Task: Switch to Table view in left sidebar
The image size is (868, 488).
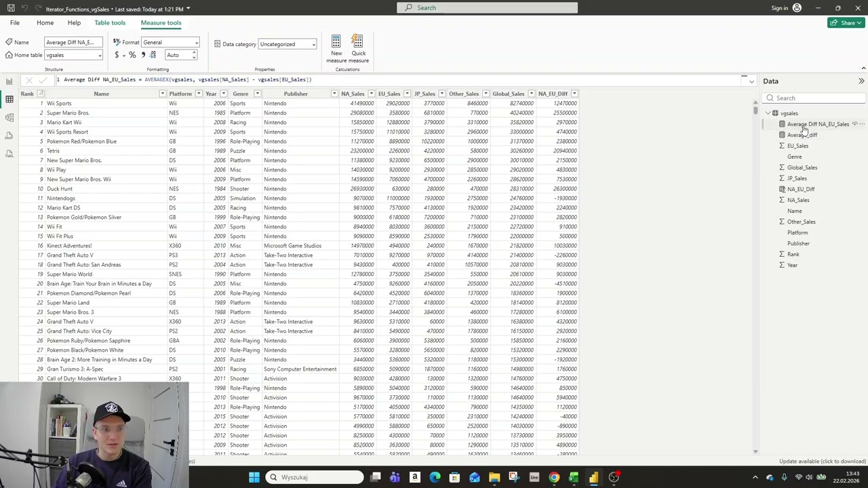Action: click(x=9, y=100)
